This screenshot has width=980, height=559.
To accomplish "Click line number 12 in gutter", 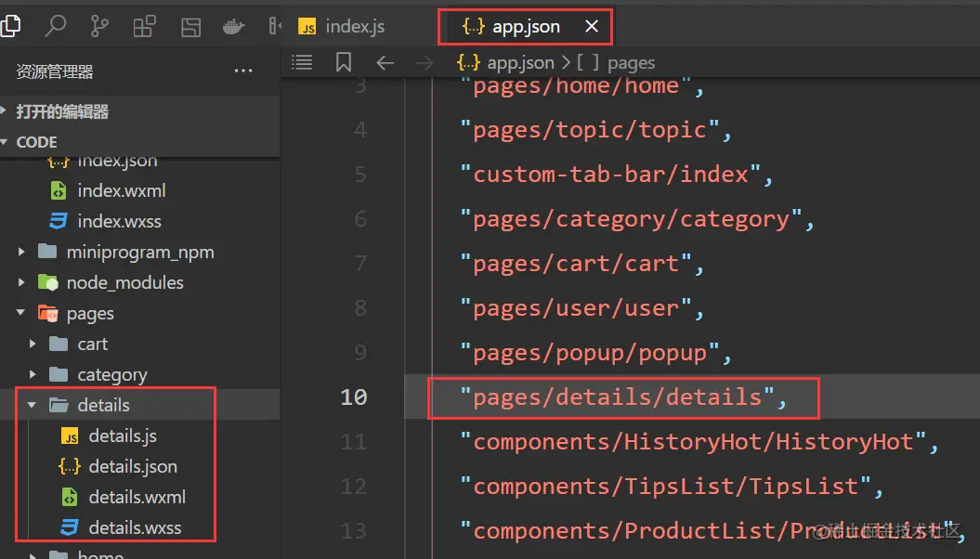I will (354, 487).
